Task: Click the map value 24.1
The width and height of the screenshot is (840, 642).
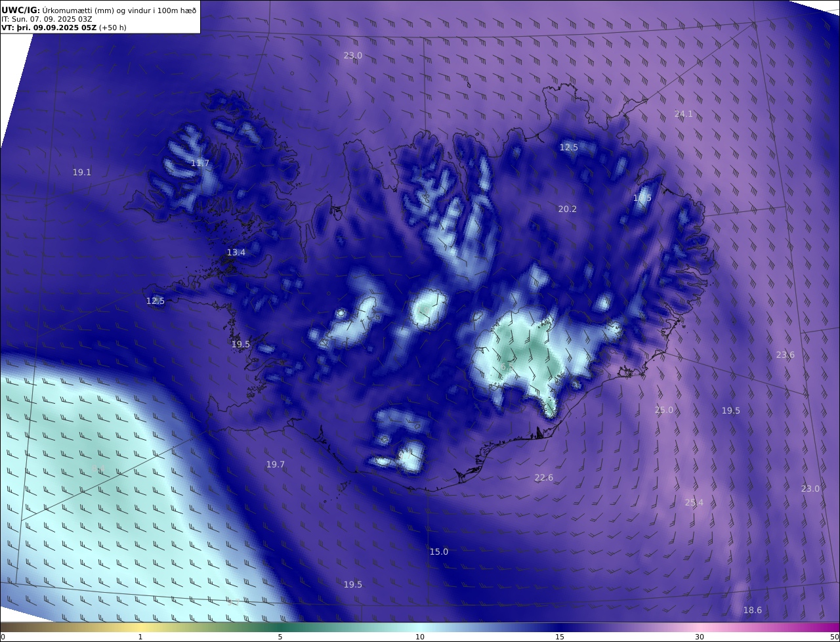Action: [683, 114]
